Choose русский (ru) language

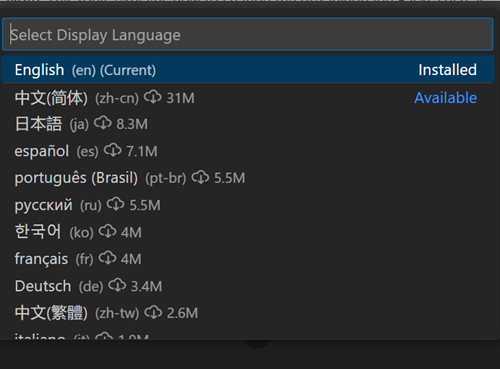click(x=247, y=205)
